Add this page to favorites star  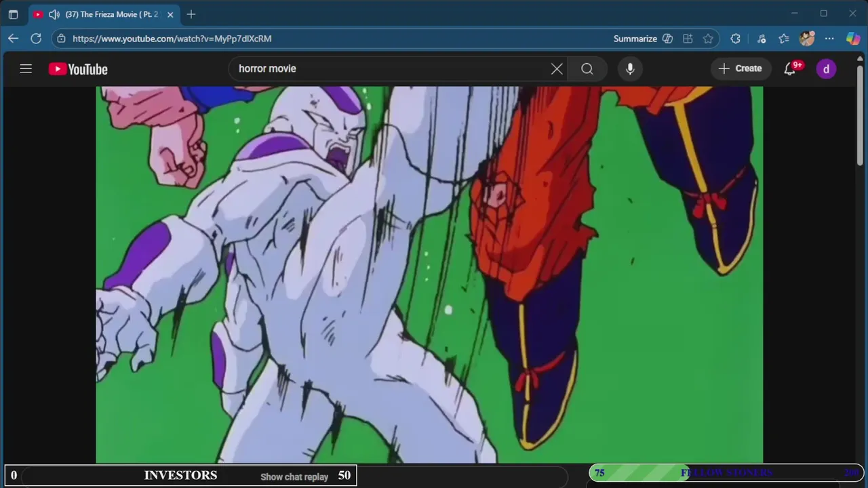point(708,39)
